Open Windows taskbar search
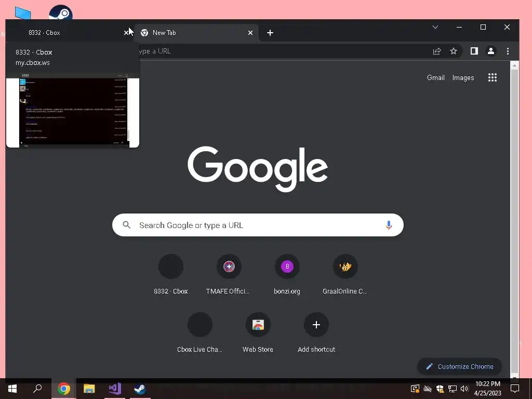The width and height of the screenshot is (532, 399). (37, 389)
